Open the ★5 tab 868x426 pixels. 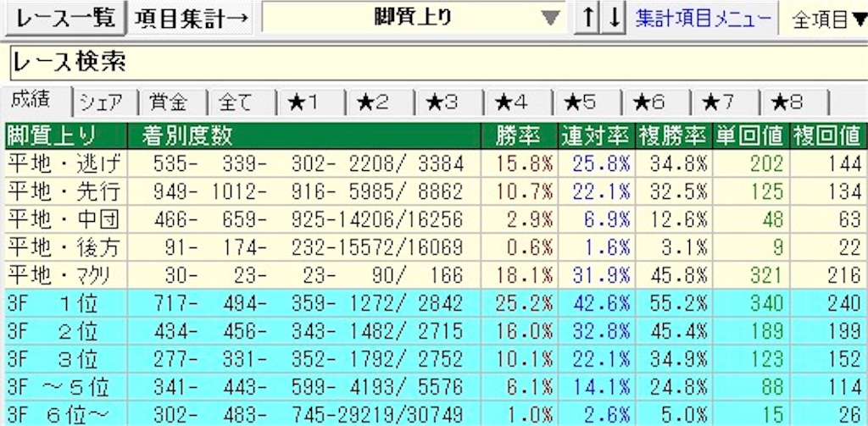(587, 102)
